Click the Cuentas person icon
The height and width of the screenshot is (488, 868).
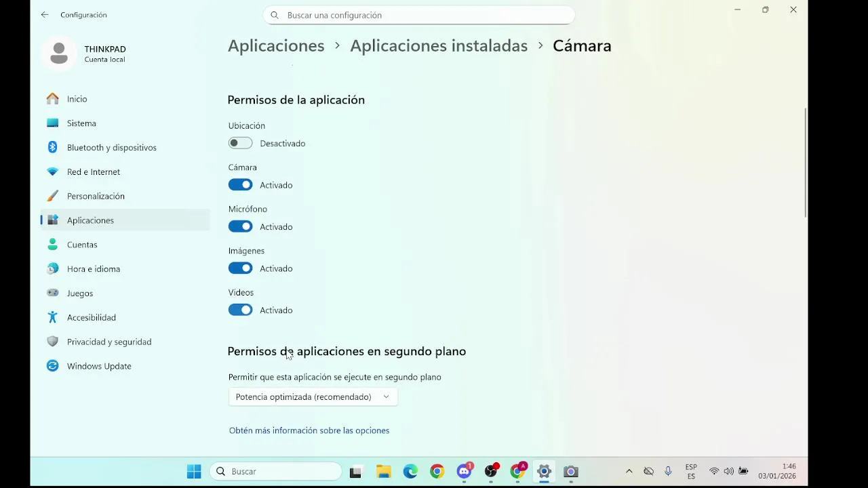coord(52,245)
